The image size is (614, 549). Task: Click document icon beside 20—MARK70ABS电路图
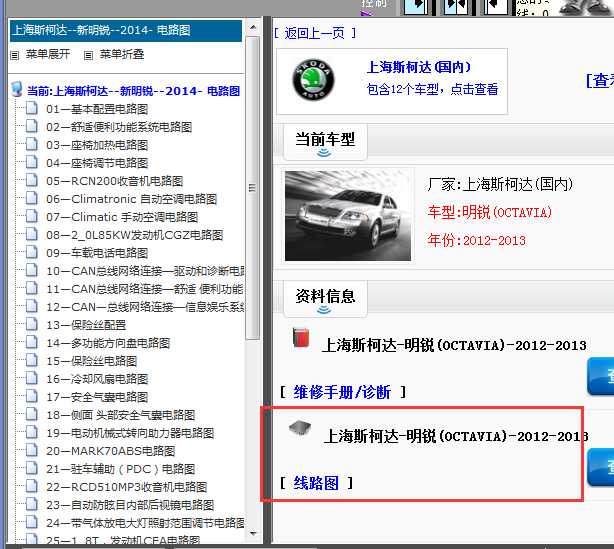pos(31,451)
